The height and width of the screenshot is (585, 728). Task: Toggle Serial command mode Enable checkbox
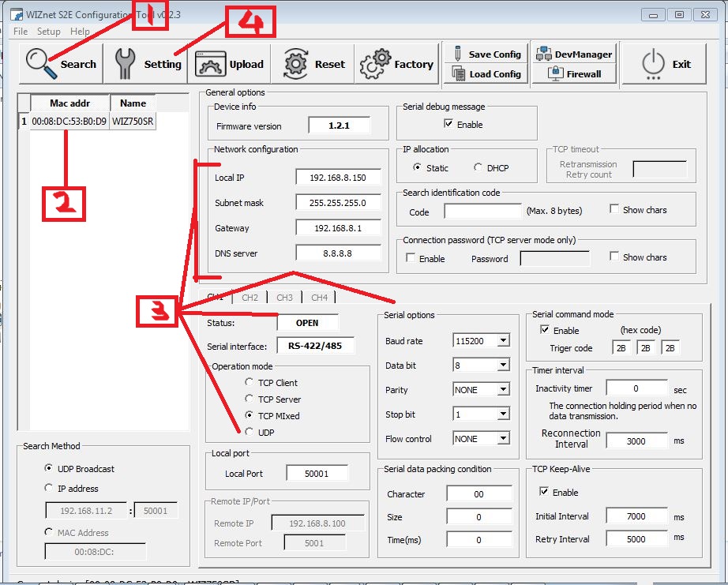(545, 330)
